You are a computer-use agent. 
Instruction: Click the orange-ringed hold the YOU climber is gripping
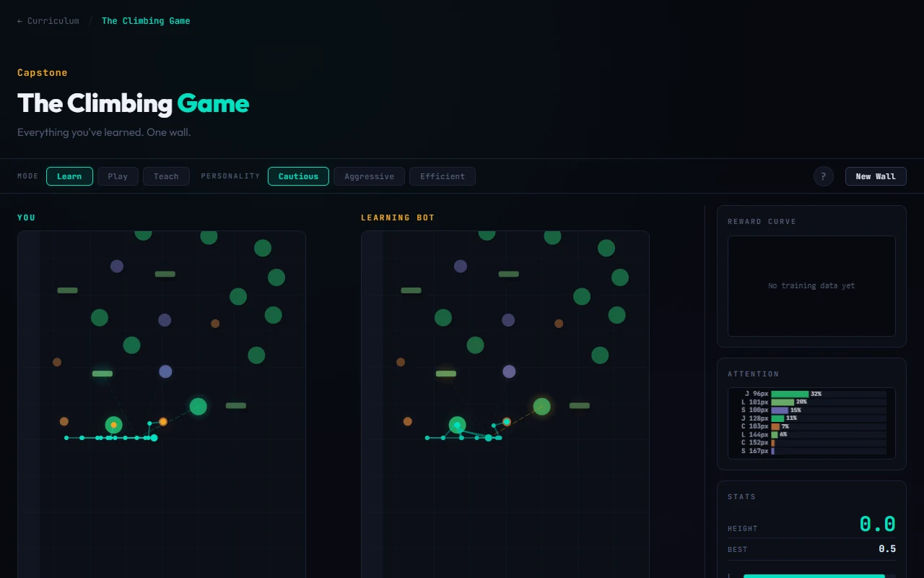[163, 421]
